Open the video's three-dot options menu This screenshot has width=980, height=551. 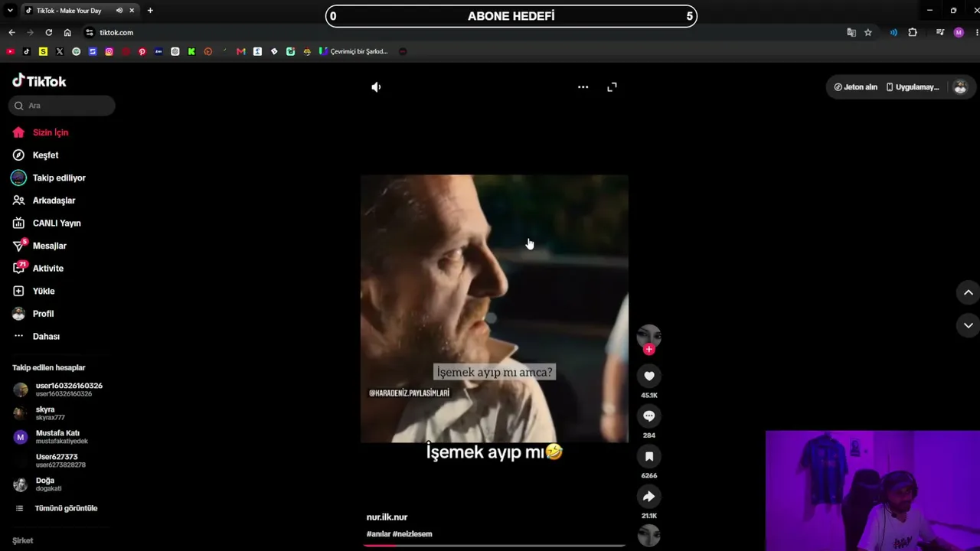point(583,87)
